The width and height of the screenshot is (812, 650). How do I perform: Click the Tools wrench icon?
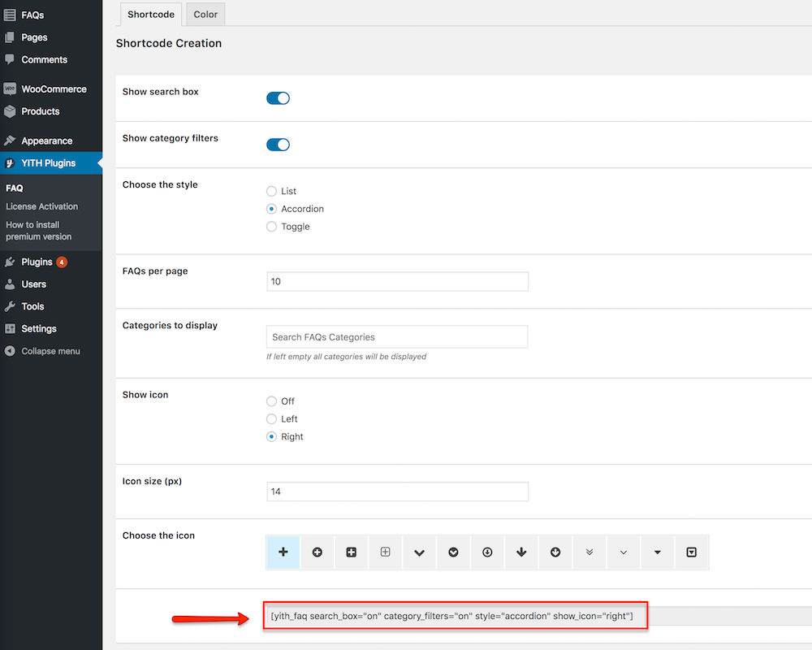[10, 306]
